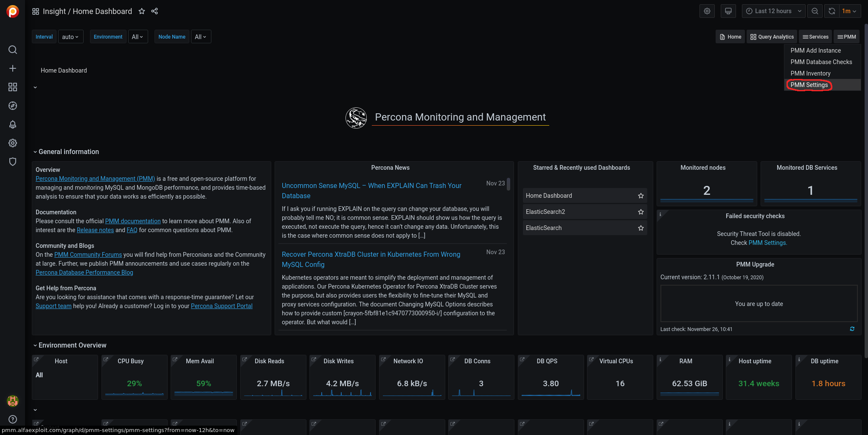Viewport: 868px width, 435px height.
Task: Toggle star for ElasticSearch entry
Action: (641, 228)
